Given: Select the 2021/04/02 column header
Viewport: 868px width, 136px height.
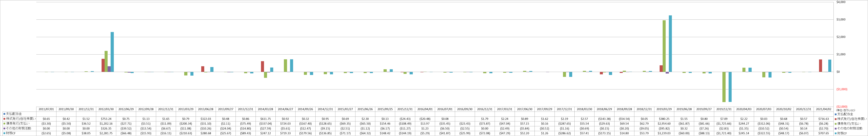Looking at the screenshot, I should (x=824, y=109).
